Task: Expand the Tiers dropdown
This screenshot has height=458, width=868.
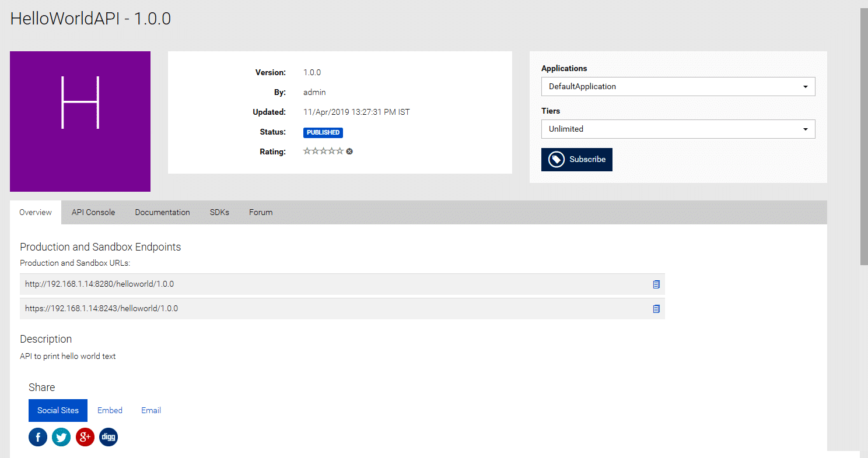Action: point(678,129)
